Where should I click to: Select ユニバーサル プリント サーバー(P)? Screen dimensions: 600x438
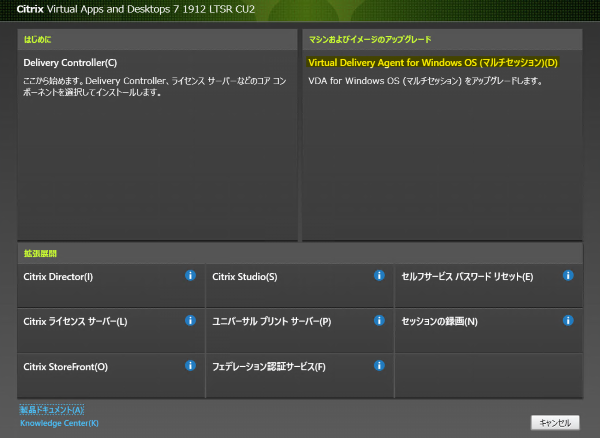tap(272, 321)
